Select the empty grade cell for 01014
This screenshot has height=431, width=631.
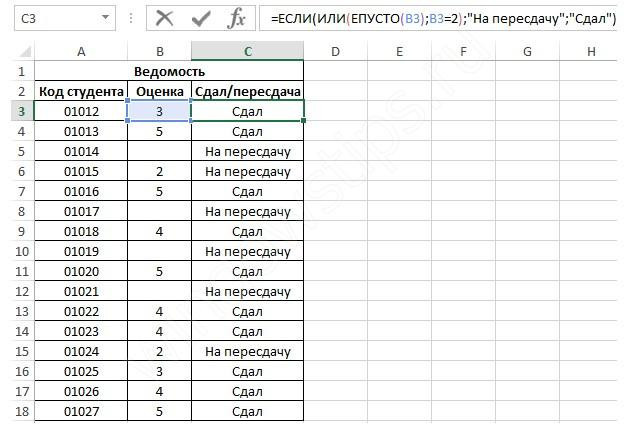(x=159, y=151)
